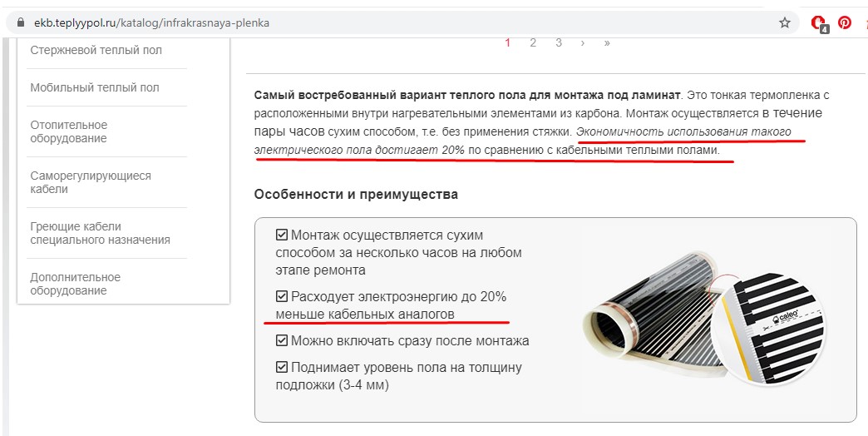Click the address bar URL field
The image size is (868, 436).
click(x=403, y=22)
